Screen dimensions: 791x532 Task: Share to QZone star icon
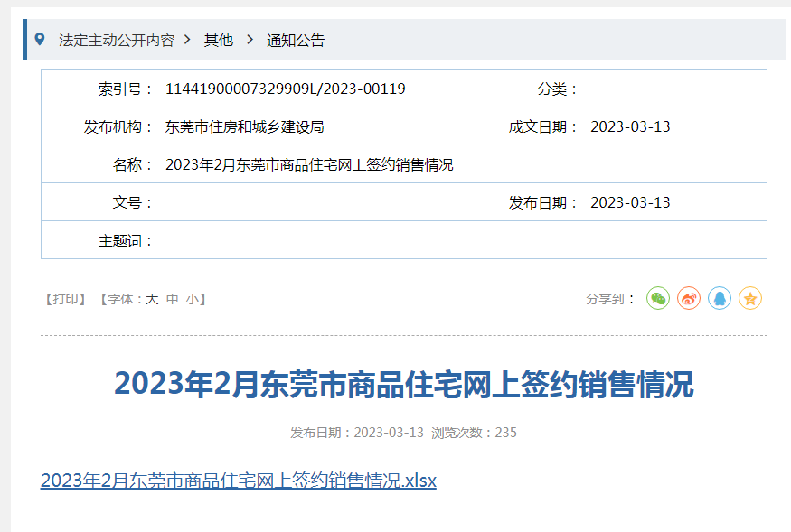(x=750, y=299)
